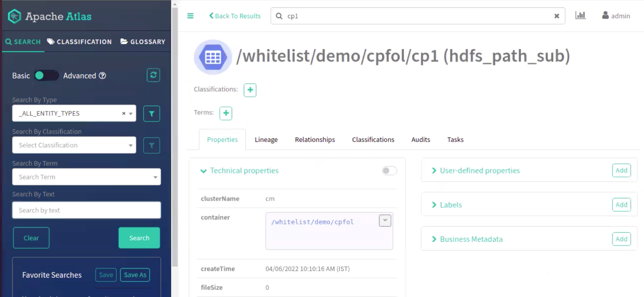This screenshot has width=644, height=297.
Task: Open the Glossary tab in sidebar
Action: coord(143,42)
